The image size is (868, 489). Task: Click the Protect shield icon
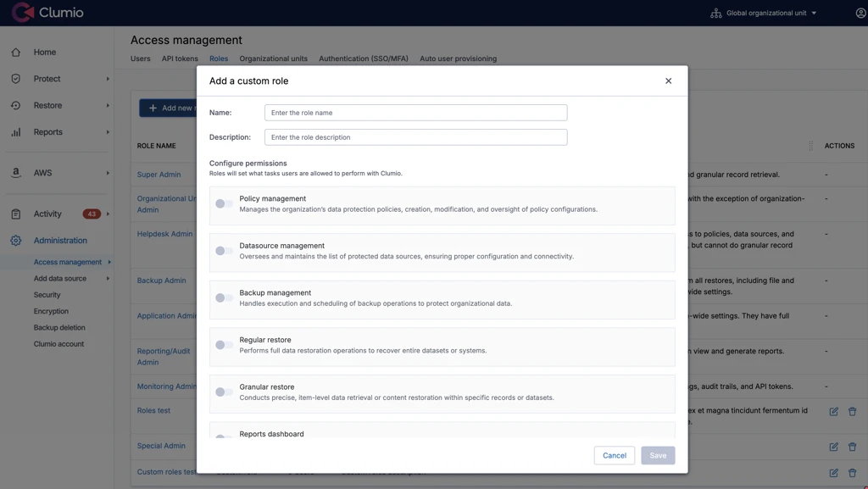click(x=15, y=79)
